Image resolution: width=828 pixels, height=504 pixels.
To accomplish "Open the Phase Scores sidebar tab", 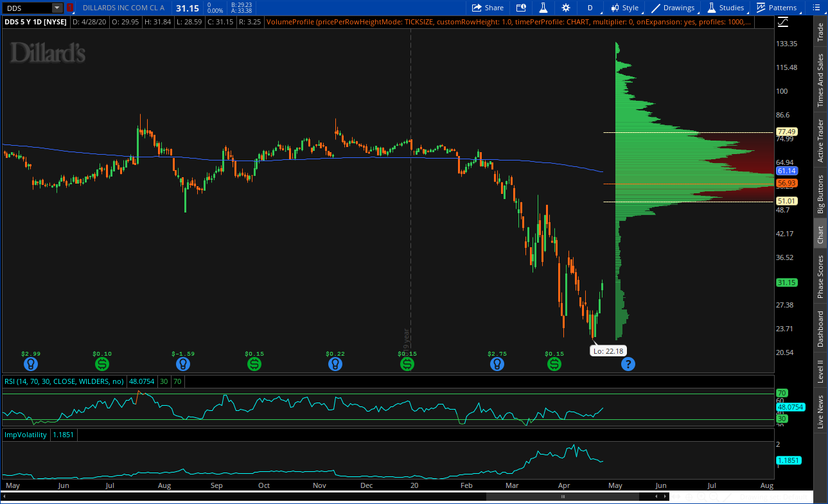I will pos(820,277).
